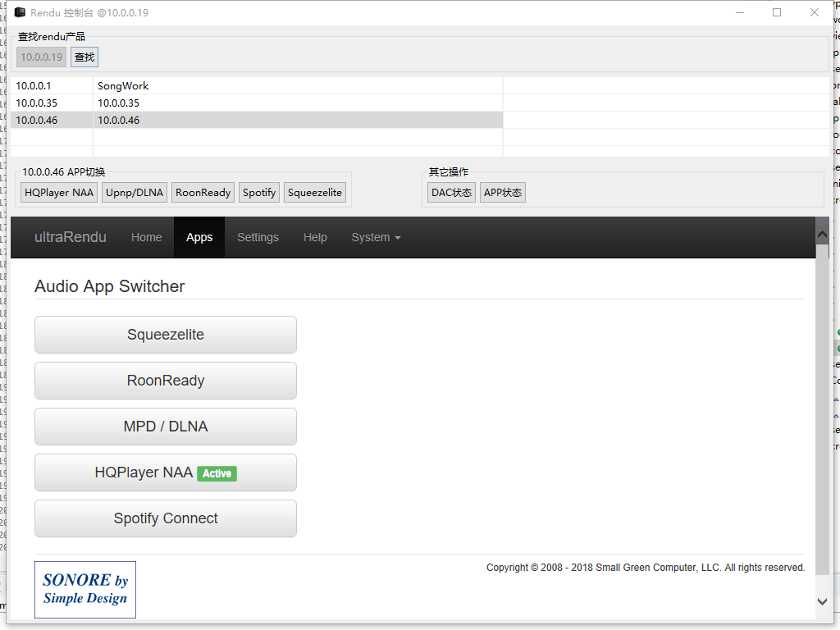This screenshot has height=630, width=840.
Task: Click the 10.0.0.19 address field
Action: (x=41, y=57)
